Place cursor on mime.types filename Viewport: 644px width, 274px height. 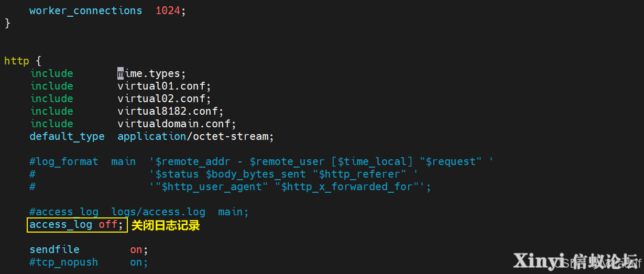click(150, 74)
